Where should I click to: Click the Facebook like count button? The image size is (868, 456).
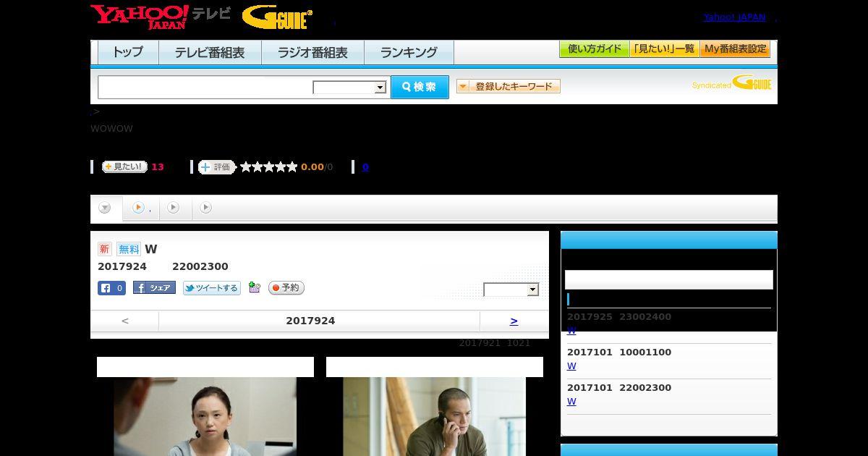(x=112, y=288)
